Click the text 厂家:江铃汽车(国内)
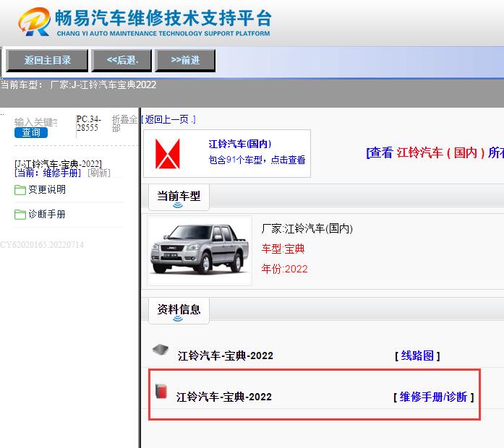 [x=307, y=228]
